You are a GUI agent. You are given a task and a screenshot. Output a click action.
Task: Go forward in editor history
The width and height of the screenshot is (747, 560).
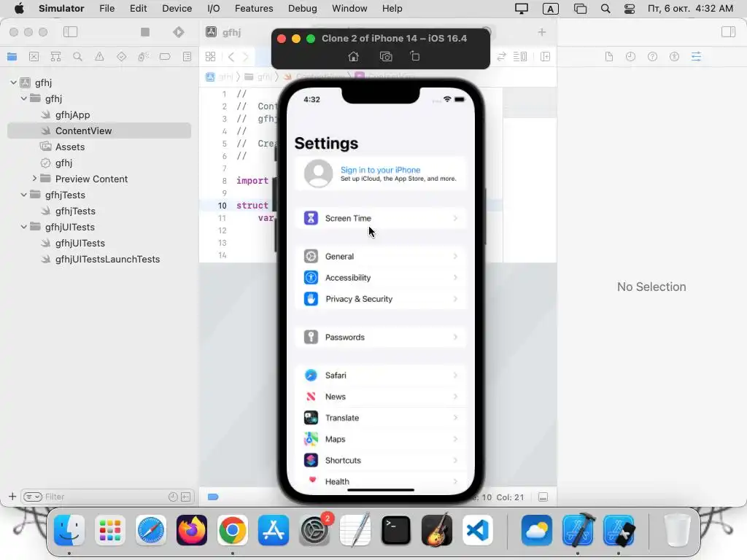pos(246,57)
